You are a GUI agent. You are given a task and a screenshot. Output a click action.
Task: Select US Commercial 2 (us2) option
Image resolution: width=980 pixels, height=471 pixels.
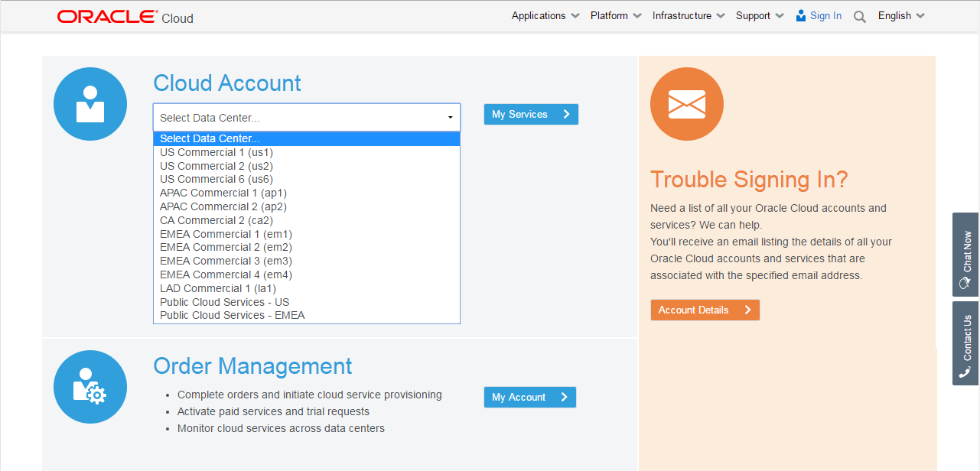click(x=217, y=166)
